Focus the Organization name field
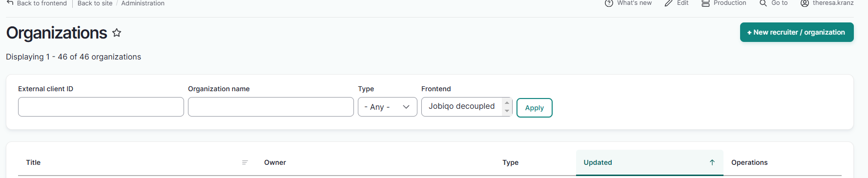This screenshot has height=178, width=868. coord(271,107)
